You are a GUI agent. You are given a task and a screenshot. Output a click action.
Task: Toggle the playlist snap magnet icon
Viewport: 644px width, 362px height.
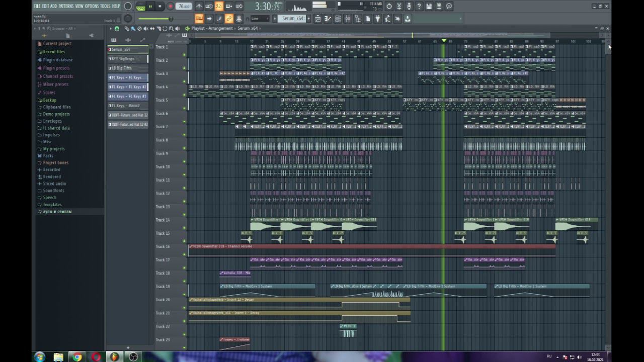pyautogui.click(x=117, y=28)
